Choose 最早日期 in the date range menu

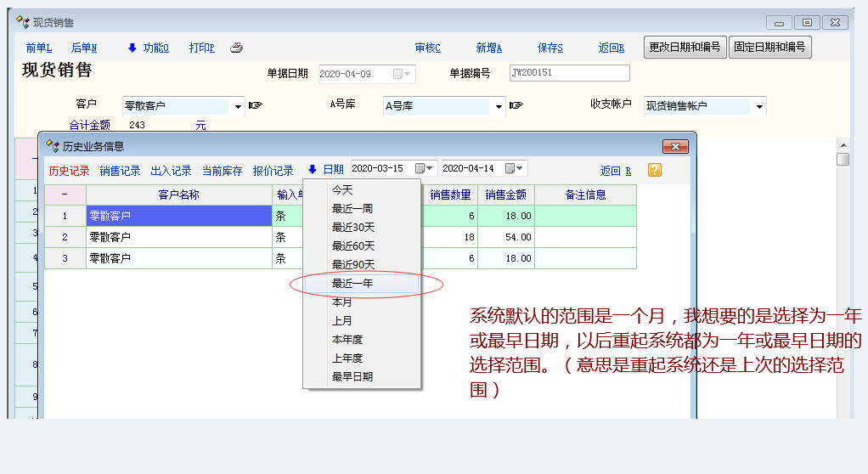[x=352, y=377]
